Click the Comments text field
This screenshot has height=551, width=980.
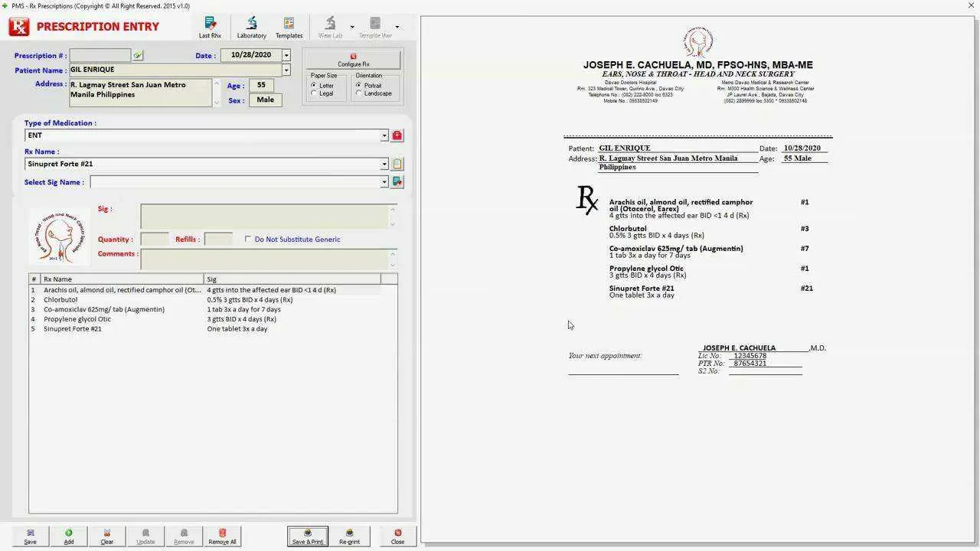point(264,259)
